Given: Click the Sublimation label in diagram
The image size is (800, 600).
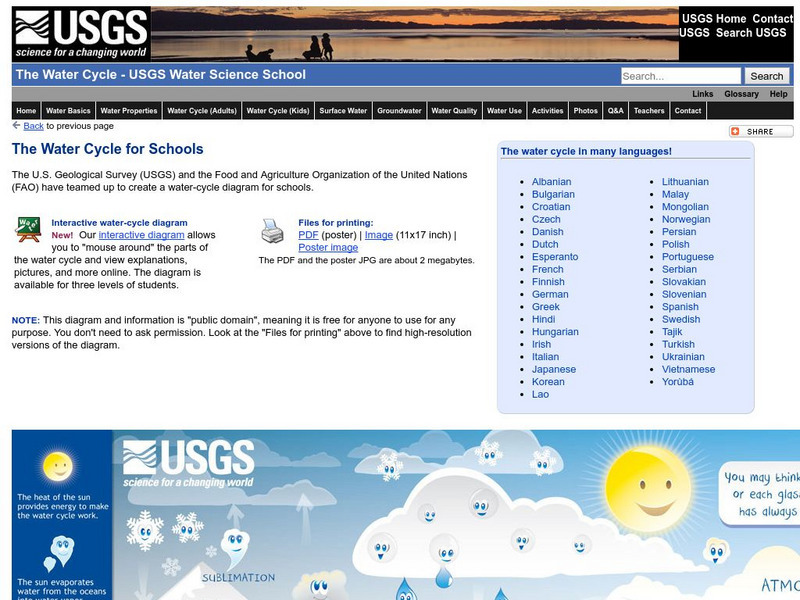Looking at the screenshot, I should tap(238, 578).
